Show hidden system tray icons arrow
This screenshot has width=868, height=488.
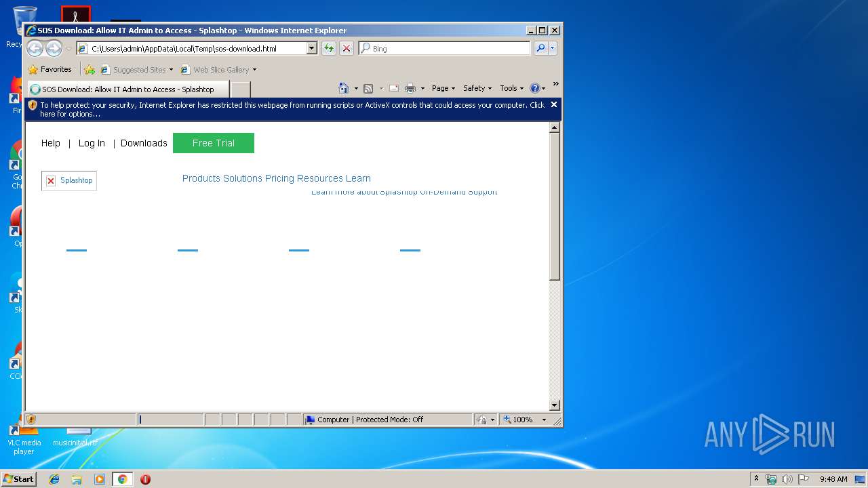point(757,479)
